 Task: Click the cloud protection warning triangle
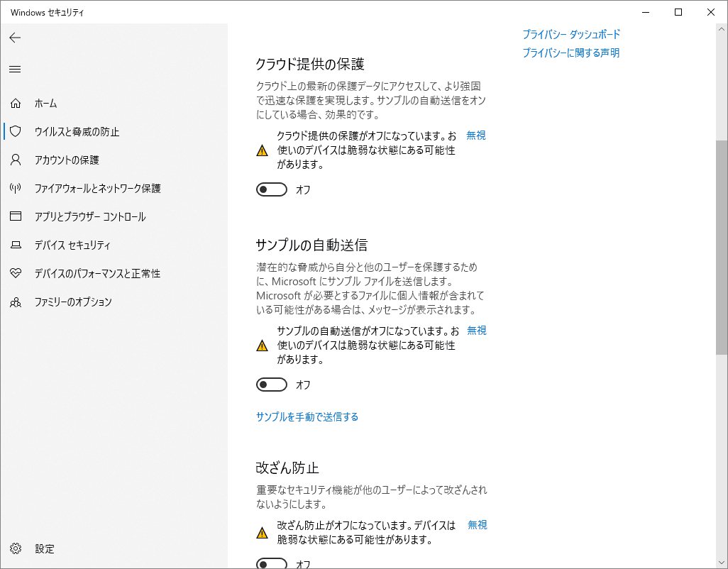[x=263, y=150]
